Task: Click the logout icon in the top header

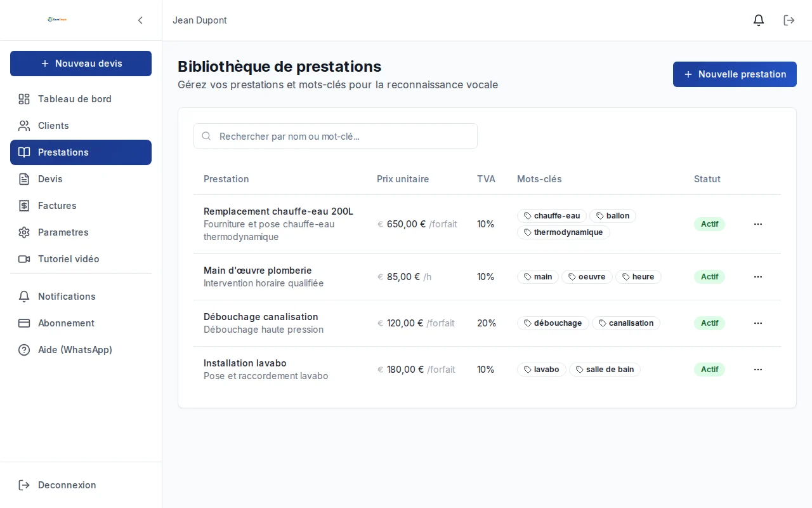Action: click(789, 20)
